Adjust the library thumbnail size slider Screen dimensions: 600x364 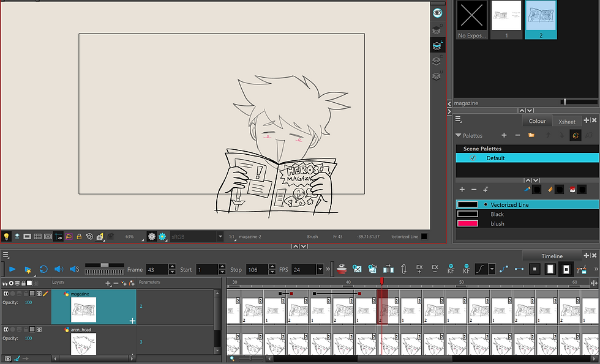pos(564,102)
